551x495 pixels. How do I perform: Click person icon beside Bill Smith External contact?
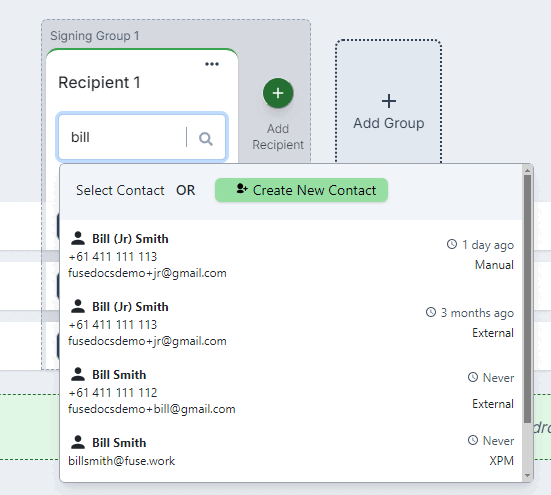78,374
